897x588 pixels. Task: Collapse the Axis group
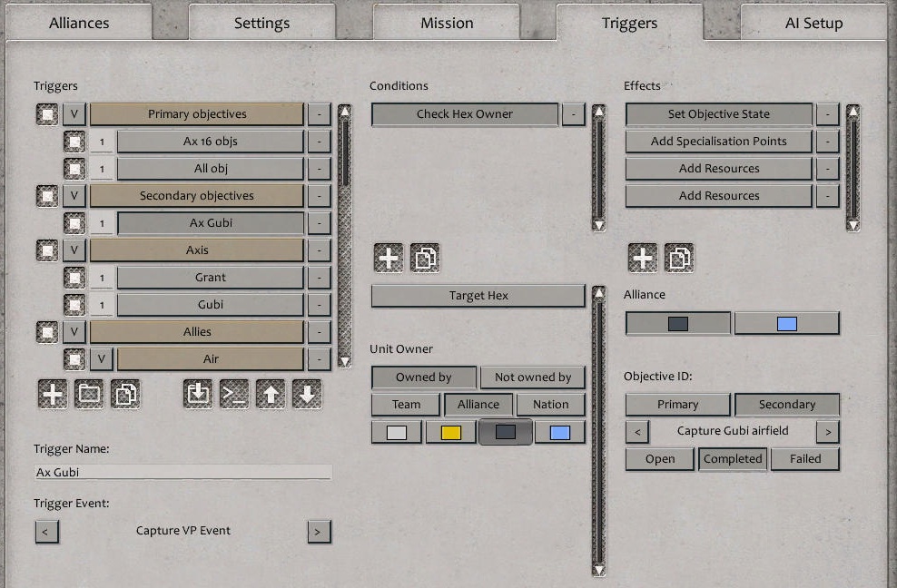(x=74, y=250)
